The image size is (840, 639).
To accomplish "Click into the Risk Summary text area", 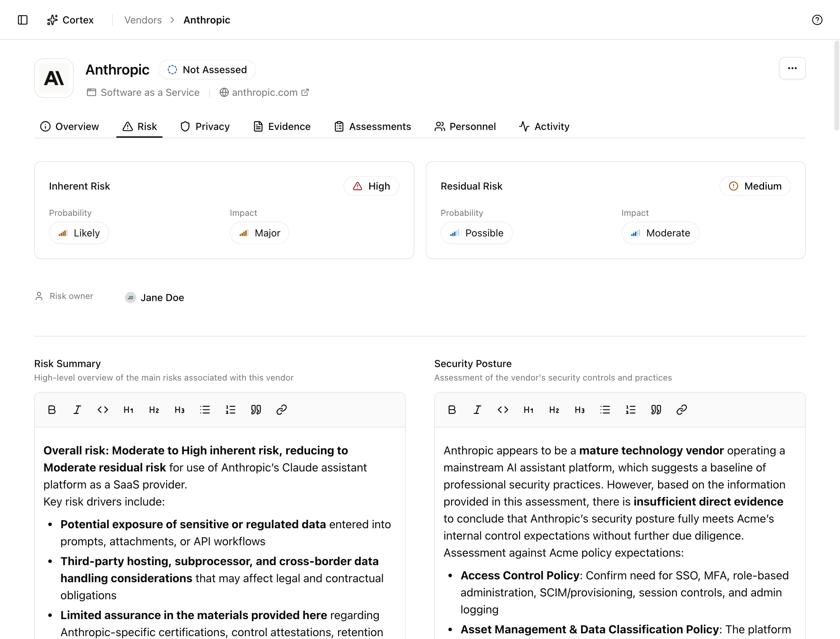I will point(220,533).
